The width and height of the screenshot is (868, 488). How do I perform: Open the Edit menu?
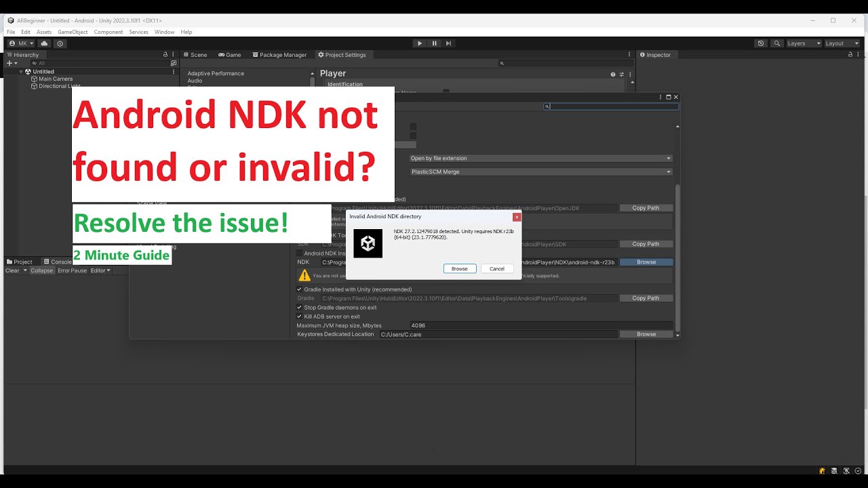click(26, 32)
